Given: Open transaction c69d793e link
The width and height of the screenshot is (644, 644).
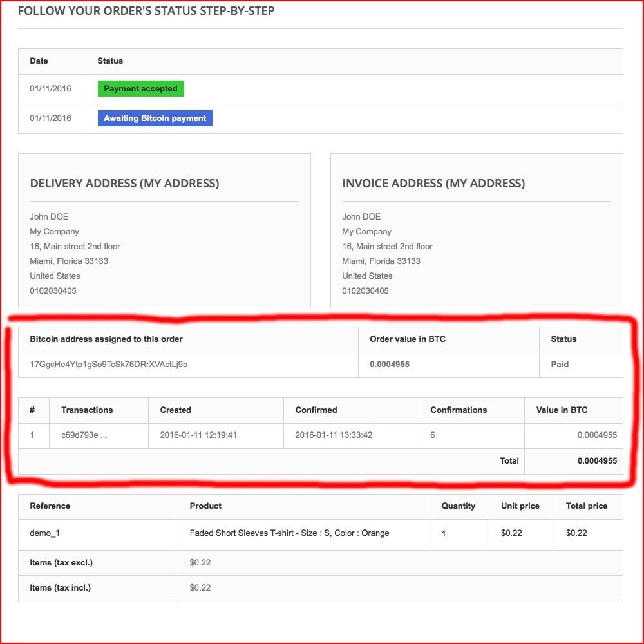Looking at the screenshot, I should point(84,435).
